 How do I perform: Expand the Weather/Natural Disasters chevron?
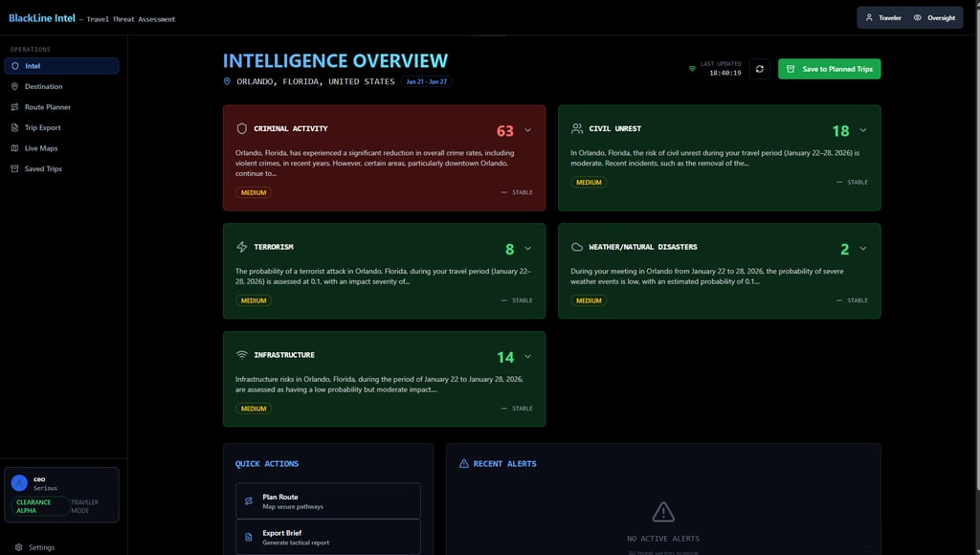coord(862,248)
